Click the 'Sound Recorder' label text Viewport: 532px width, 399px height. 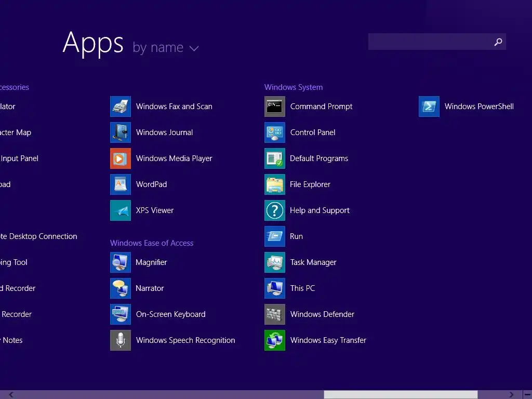tap(18, 288)
